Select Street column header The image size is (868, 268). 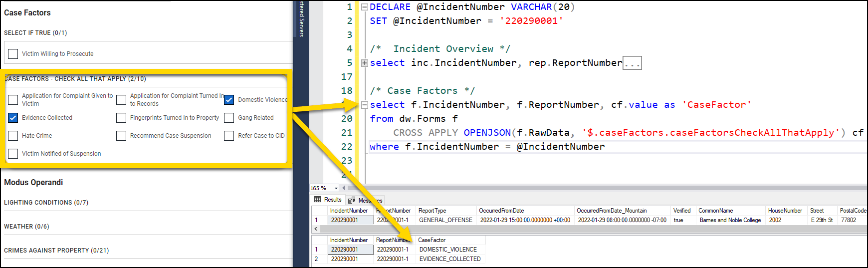[822, 211]
